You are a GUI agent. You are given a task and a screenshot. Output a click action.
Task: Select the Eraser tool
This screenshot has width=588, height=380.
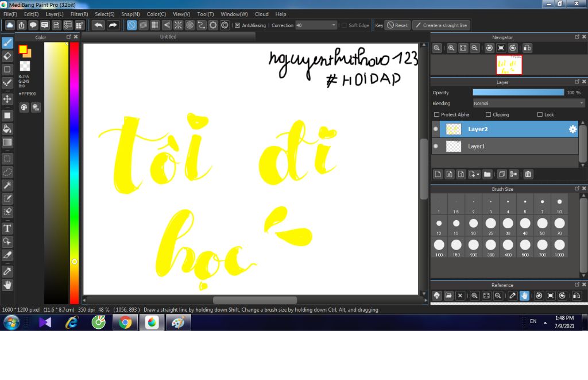(x=7, y=56)
